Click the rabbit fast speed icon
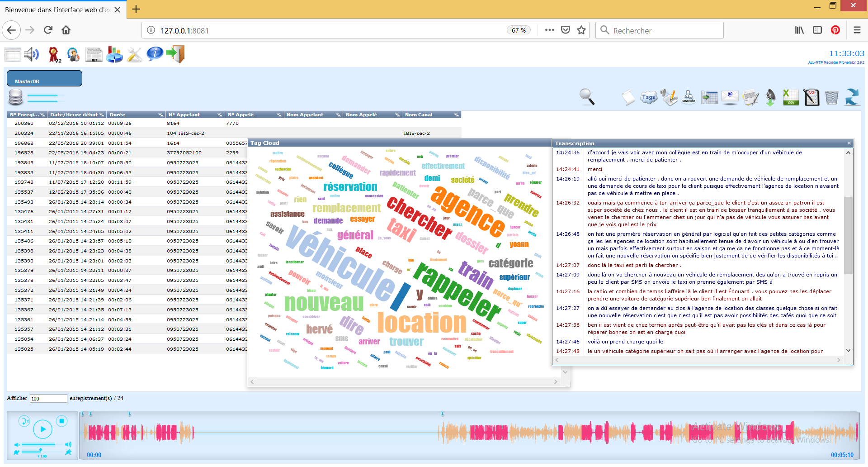This screenshot has width=868, height=467. [x=68, y=452]
